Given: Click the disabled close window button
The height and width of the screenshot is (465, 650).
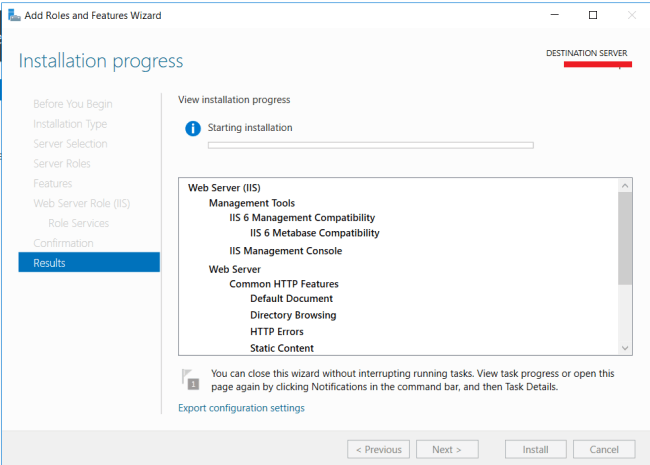Looking at the screenshot, I should [x=632, y=15].
